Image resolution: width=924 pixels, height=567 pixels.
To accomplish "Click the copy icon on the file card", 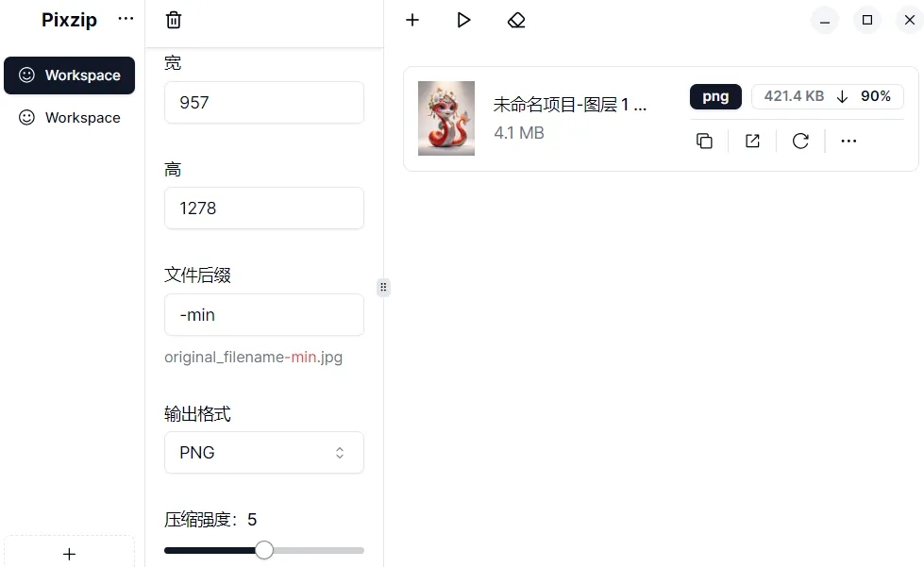I will [x=704, y=141].
